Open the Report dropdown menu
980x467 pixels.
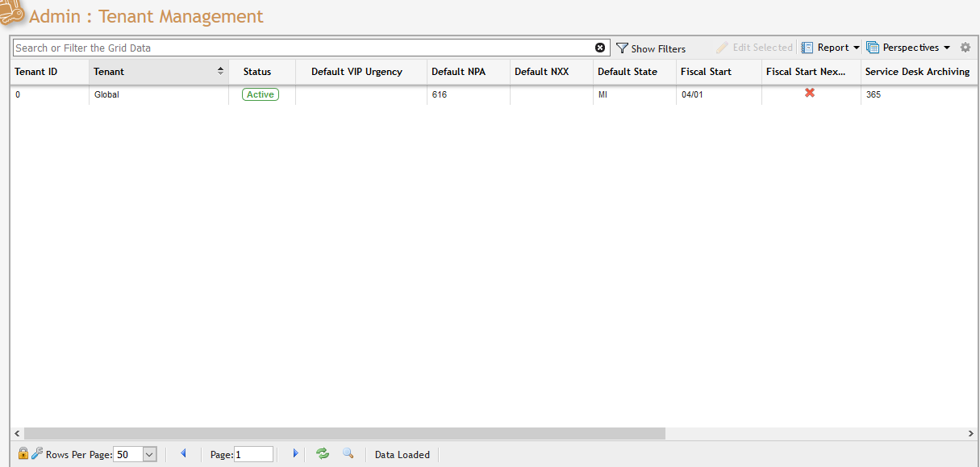pyautogui.click(x=831, y=48)
